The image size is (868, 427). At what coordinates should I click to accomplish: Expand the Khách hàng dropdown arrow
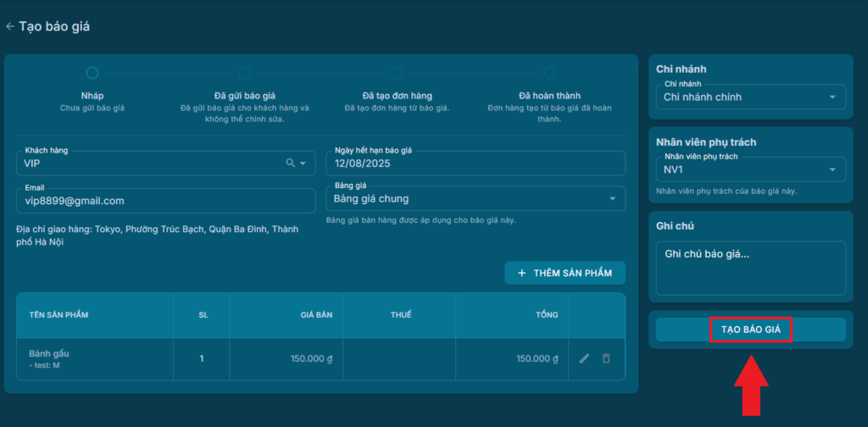coord(303,164)
